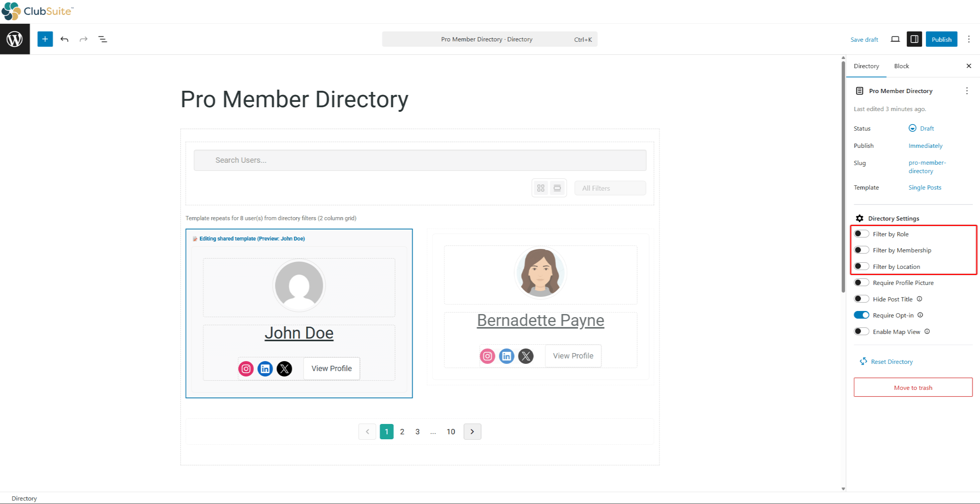Toggle the settings sidebar panel icon
Image resolution: width=980 pixels, height=504 pixels.
click(914, 39)
